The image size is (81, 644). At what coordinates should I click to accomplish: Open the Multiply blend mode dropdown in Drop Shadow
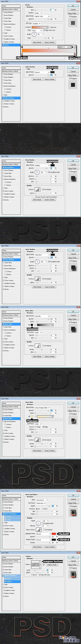[x=42, y=166]
